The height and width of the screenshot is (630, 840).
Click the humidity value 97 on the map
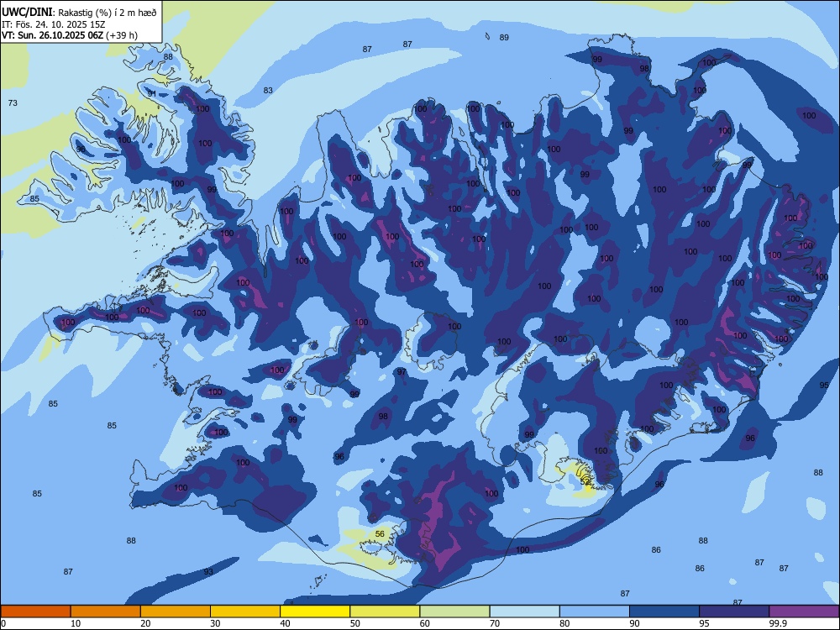[x=402, y=372]
